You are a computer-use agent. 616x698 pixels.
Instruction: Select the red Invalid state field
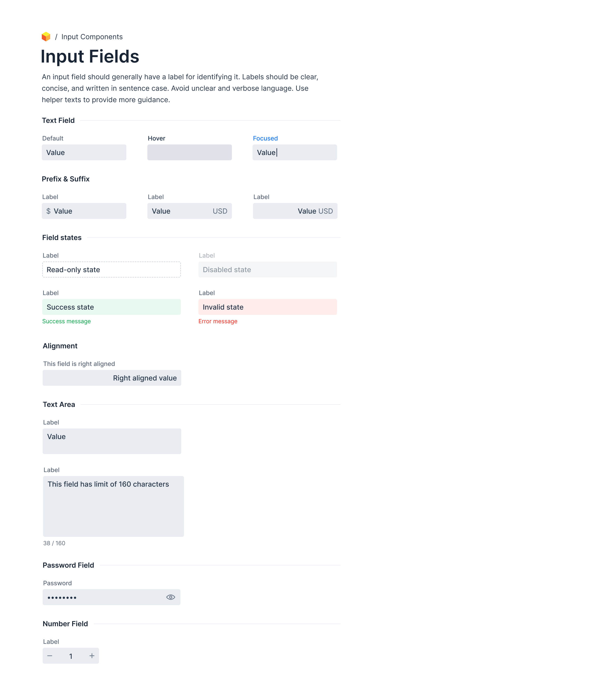pos(268,307)
